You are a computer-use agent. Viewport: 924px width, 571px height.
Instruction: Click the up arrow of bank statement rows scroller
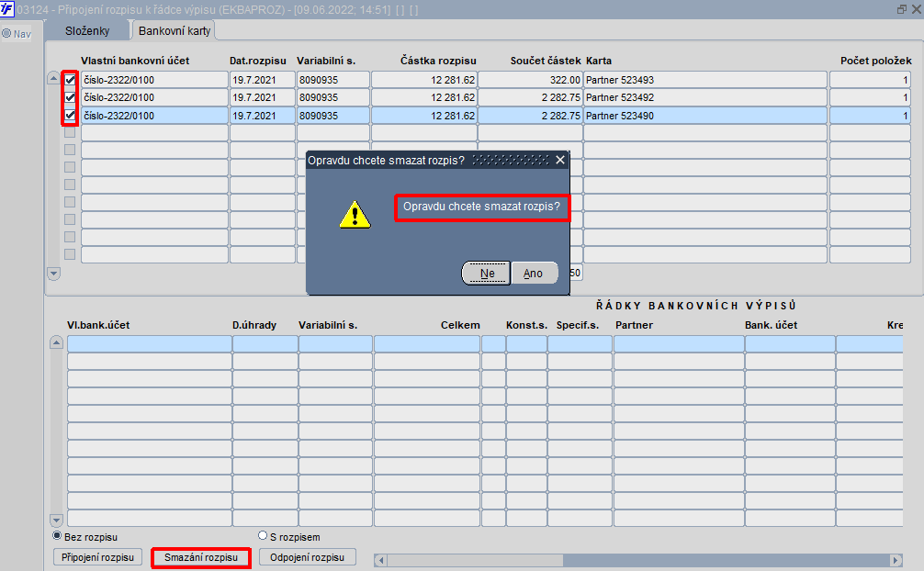tap(56, 342)
